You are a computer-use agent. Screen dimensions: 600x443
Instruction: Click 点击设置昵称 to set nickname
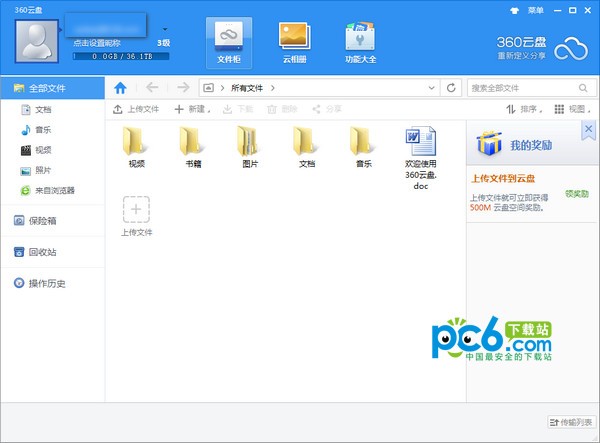pos(97,43)
